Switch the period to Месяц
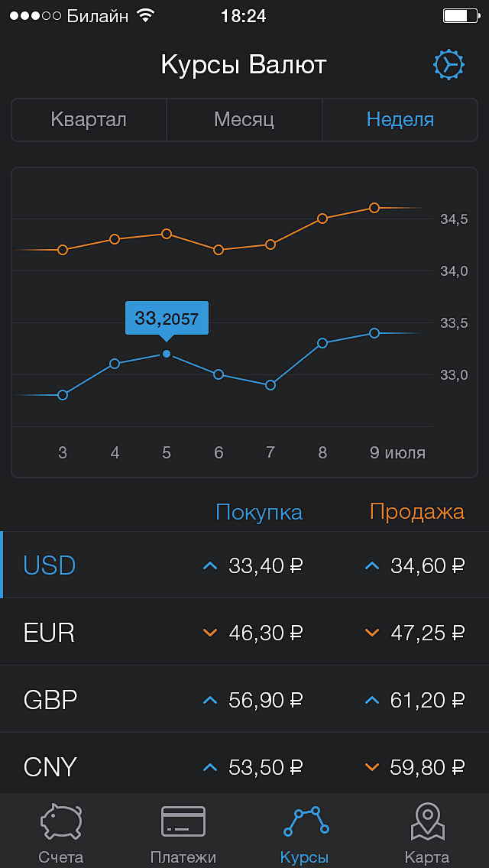This screenshot has height=868, width=489. (x=244, y=120)
